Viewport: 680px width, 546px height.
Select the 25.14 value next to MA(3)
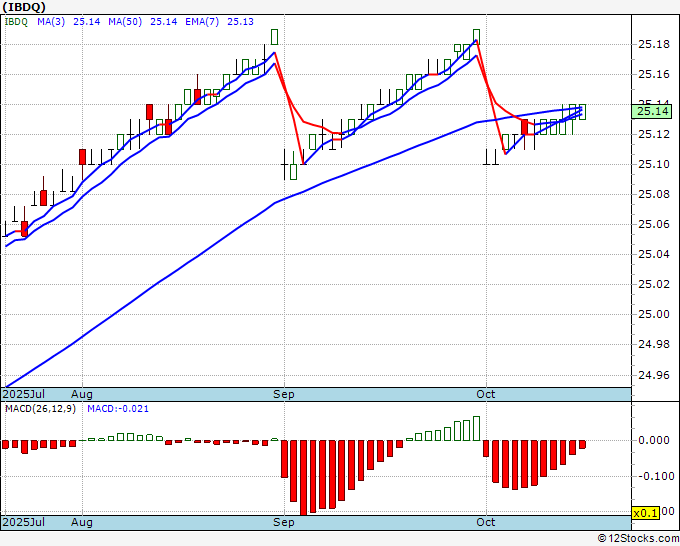87,22
